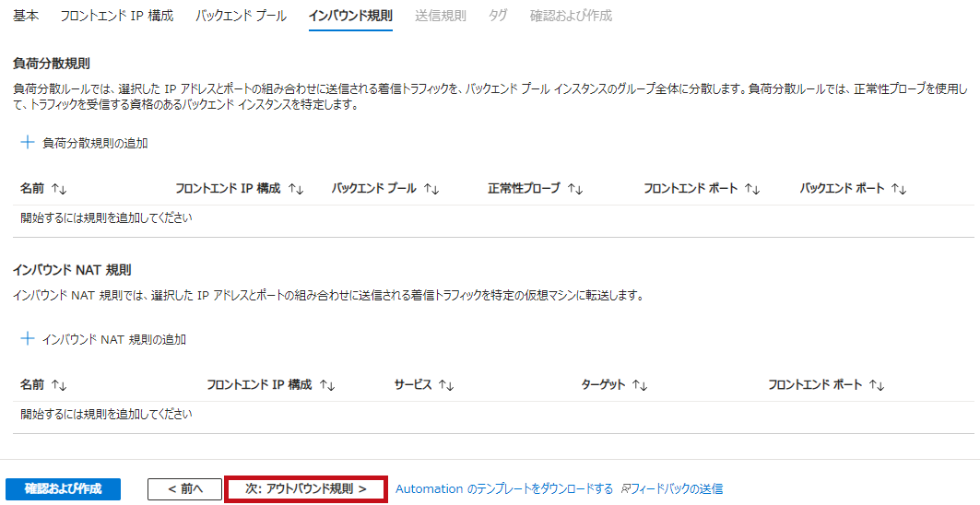Viewport: 980px width, 505px height.
Task: Select the インバウンド規則 tab
Action: (x=350, y=16)
